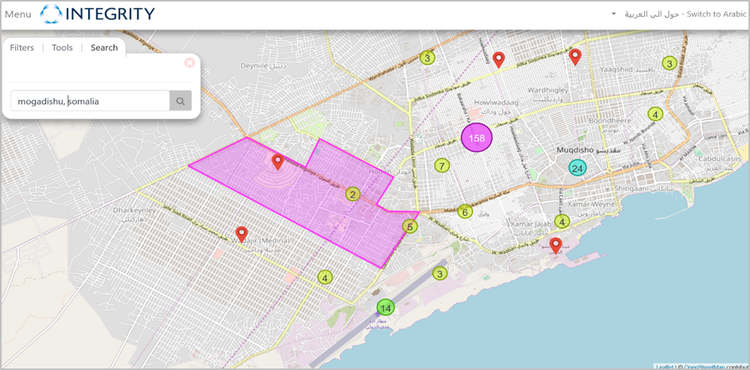This screenshot has width=750, height=370.
Task: Open the purple 158 cluster marker
Action: click(x=477, y=138)
